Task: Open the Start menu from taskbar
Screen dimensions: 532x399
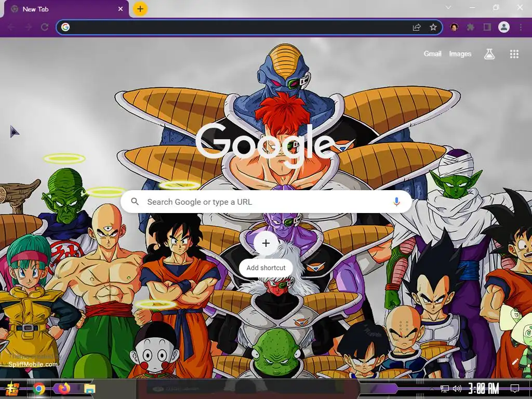Action: pyautogui.click(x=12, y=389)
